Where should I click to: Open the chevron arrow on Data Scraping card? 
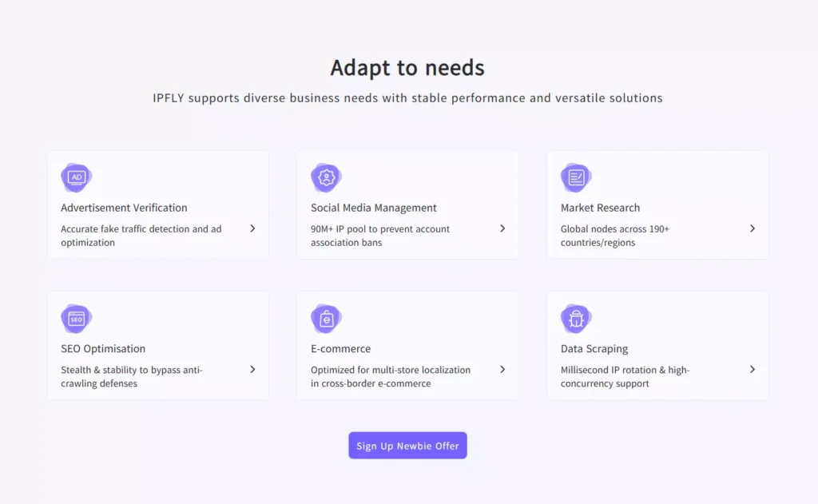click(x=752, y=369)
